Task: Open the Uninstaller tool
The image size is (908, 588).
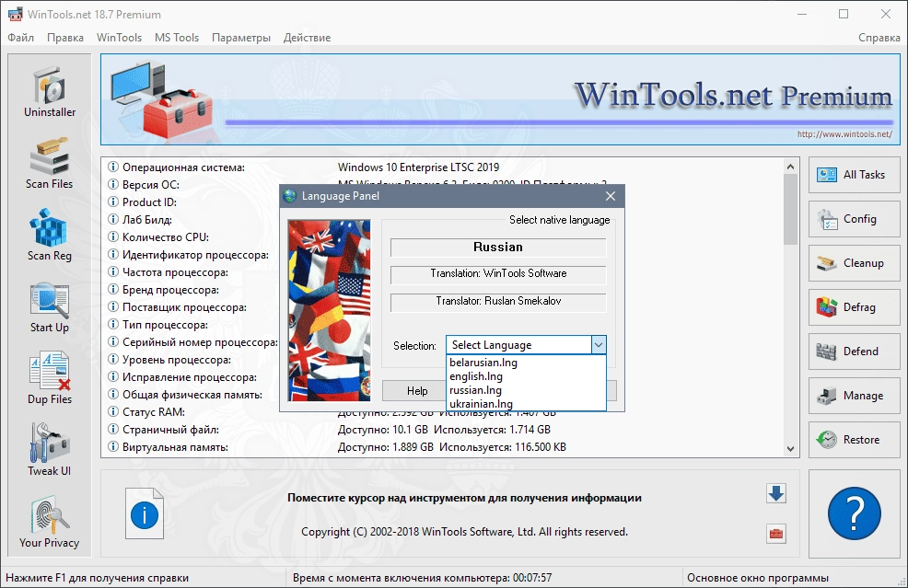Action: [49, 91]
